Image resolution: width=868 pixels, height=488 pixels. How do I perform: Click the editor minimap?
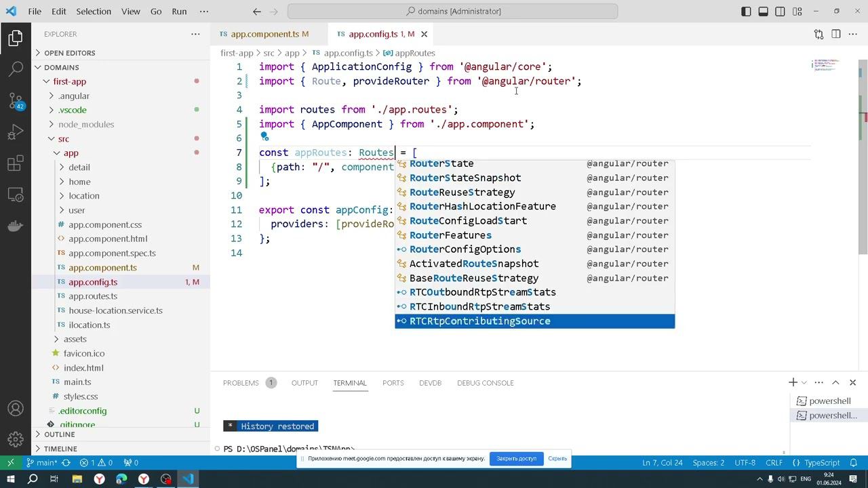[826, 66]
